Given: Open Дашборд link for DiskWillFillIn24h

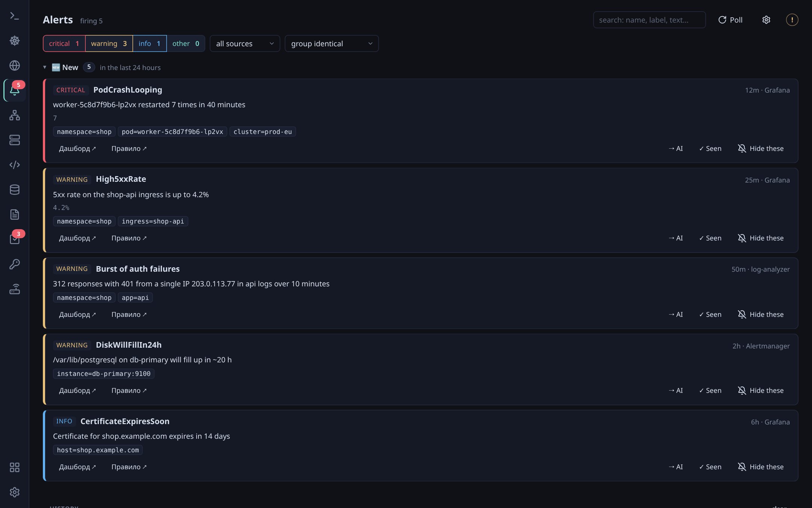Looking at the screenshot, I should [77, 391].
